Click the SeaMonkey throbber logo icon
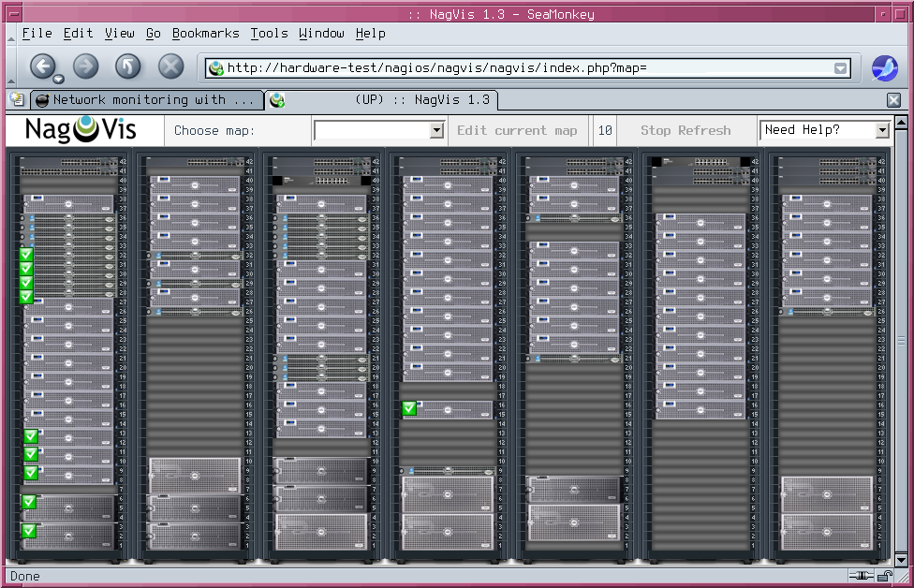Screen dimensions: 914x588 click(884, 67)
